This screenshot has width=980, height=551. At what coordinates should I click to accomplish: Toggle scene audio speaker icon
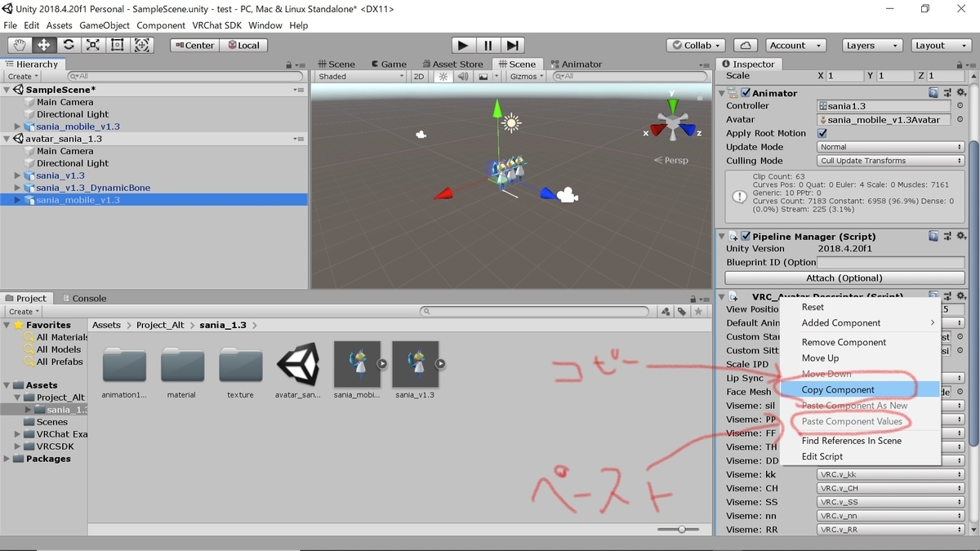click(x=463, y=76)
